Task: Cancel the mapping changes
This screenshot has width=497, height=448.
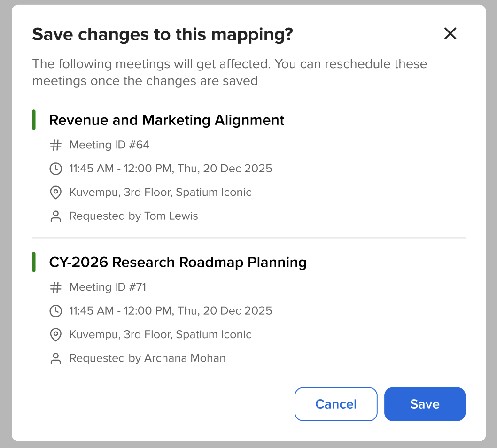Action: point(336,404)
